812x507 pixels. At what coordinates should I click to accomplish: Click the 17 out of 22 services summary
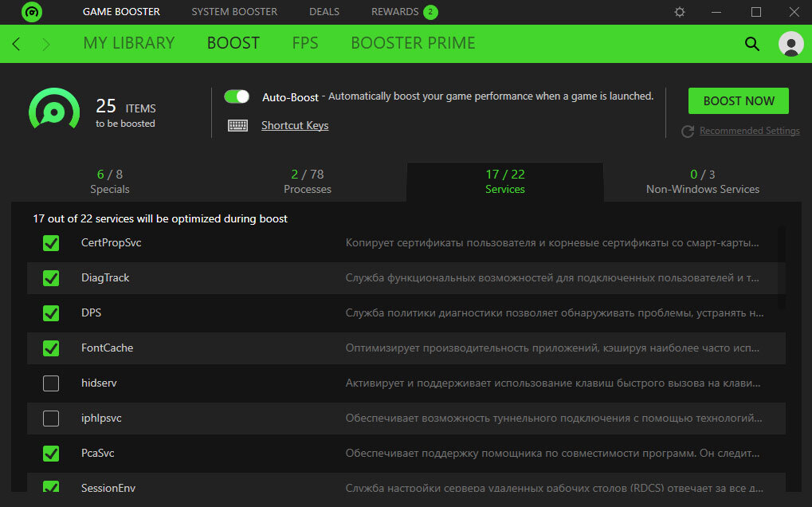pos(160,218)
